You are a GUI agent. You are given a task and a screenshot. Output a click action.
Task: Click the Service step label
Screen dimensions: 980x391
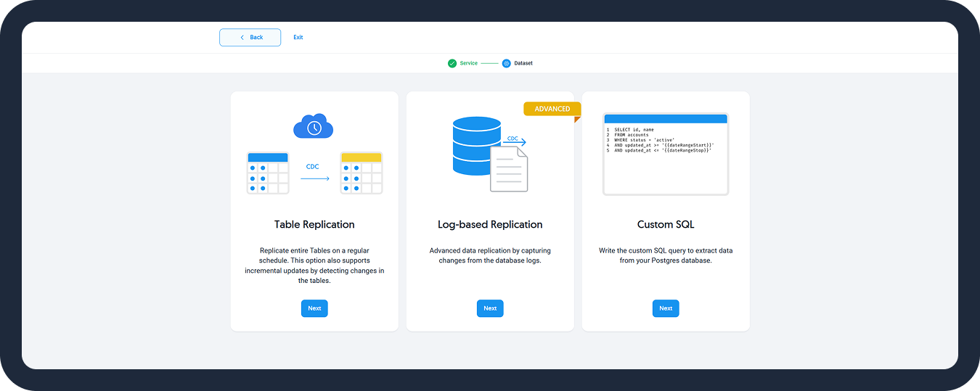[469, 63]
